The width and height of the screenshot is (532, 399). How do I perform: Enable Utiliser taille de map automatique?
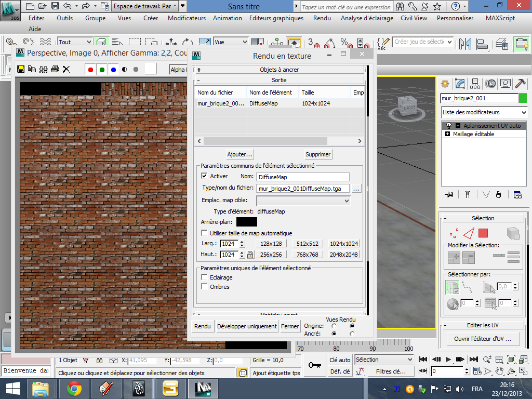[x=204, y=233]
